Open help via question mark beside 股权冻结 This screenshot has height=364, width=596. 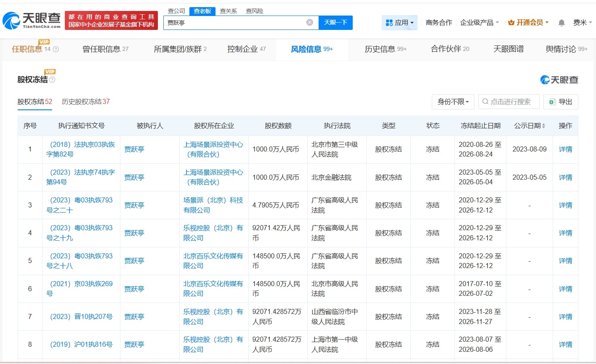52,79
